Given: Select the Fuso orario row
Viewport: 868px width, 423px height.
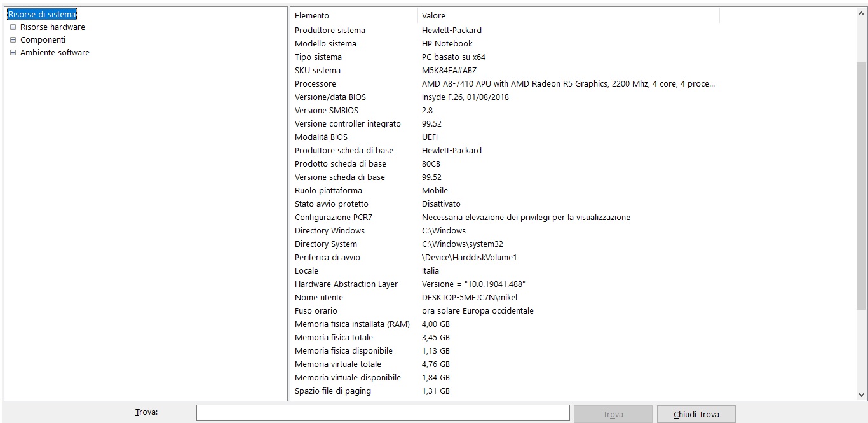Looking at the screenshot, I should tap(505, 310).
